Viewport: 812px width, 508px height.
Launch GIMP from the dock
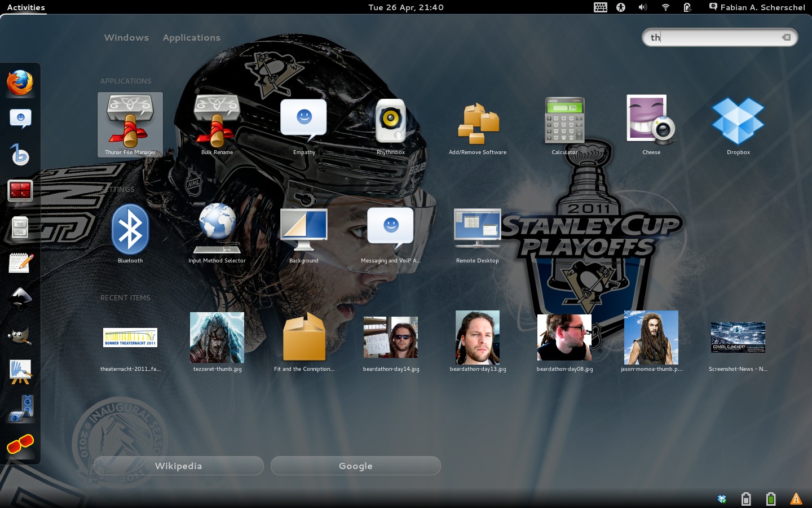click(20, 336)
